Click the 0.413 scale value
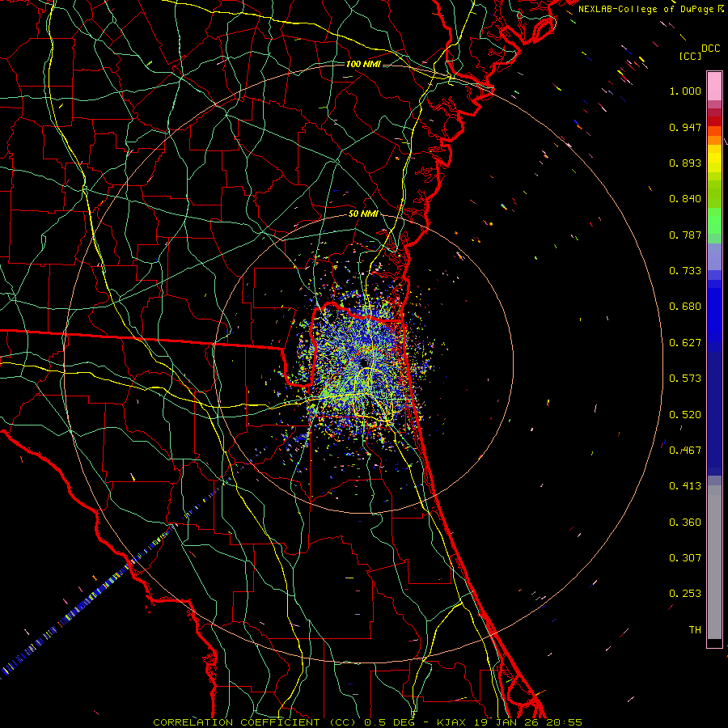Viewport: 728px width, 728px height. point(685,486)
